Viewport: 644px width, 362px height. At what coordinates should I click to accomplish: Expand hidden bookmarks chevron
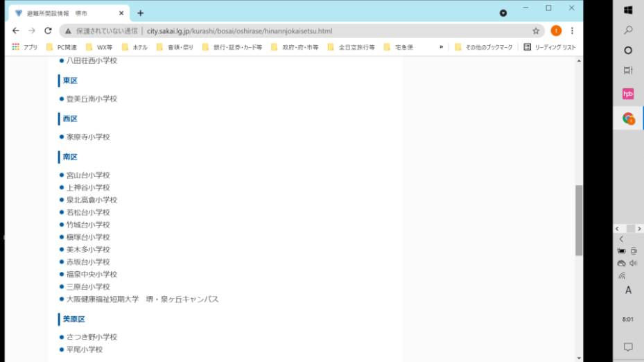point(441,47)
